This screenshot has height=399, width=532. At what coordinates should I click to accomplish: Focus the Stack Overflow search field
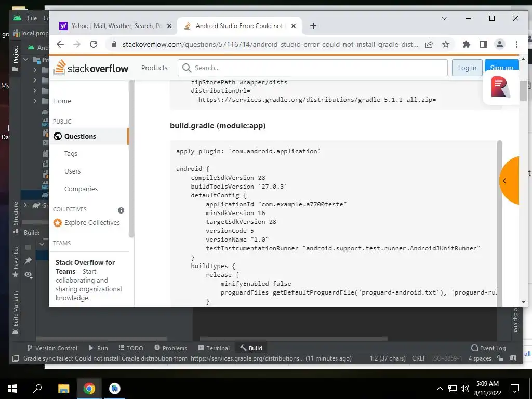coord(312,68)
